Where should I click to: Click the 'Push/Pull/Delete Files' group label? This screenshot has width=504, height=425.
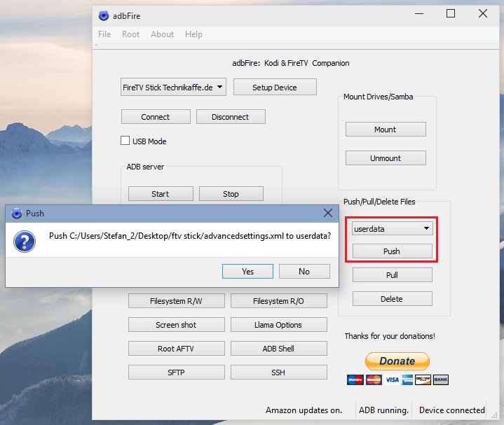[380, 202]
